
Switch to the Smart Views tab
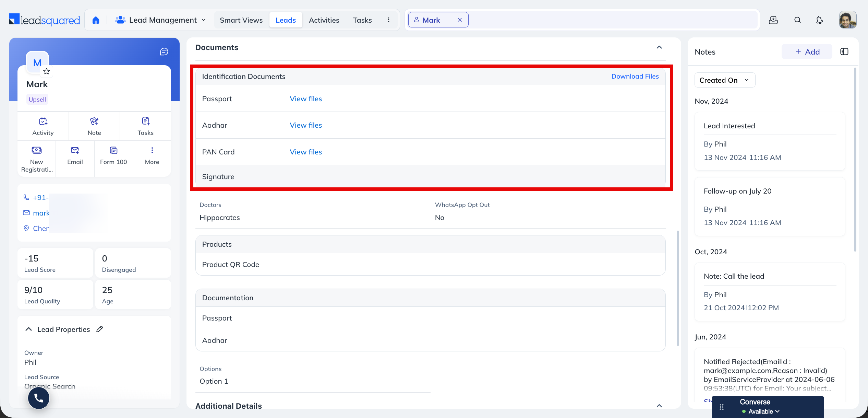[241, 20]
